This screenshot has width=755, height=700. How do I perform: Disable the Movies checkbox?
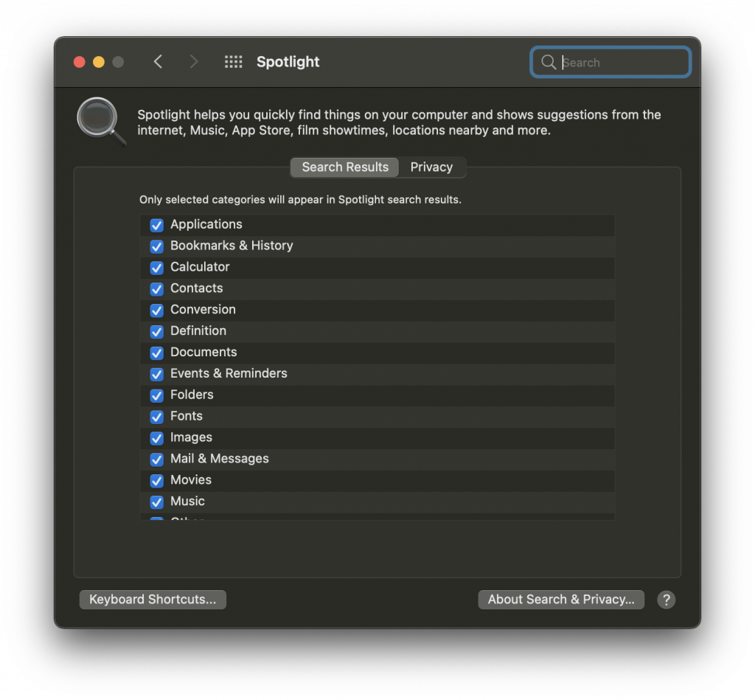[156, 481]
